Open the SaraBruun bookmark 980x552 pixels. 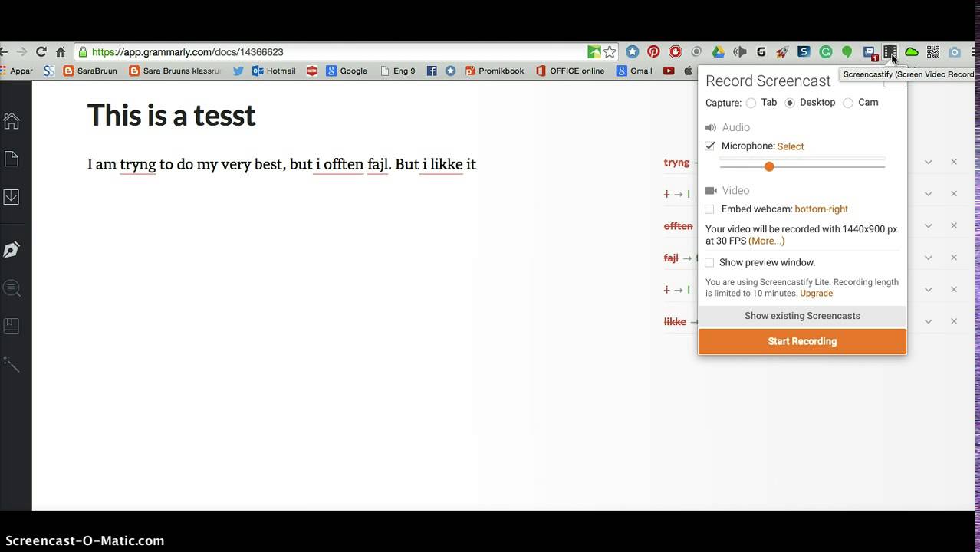point(90,71)
